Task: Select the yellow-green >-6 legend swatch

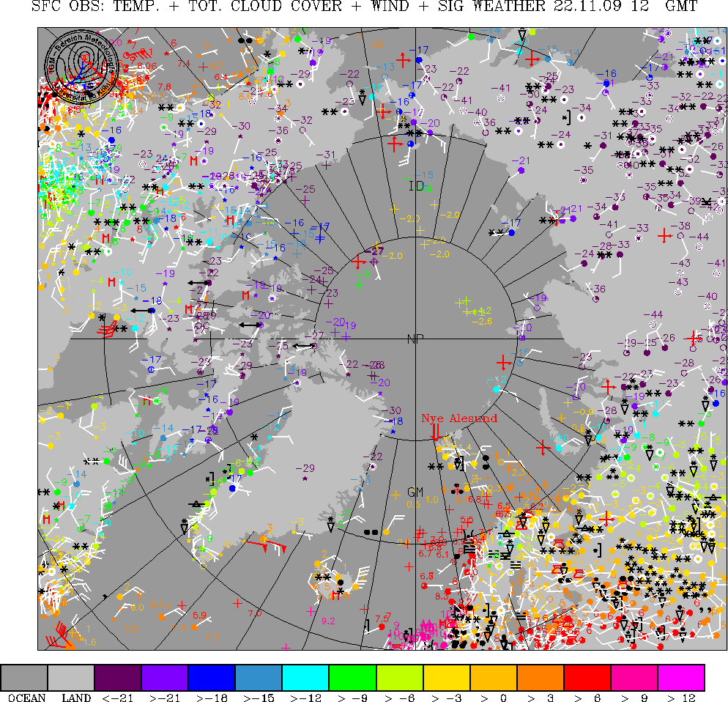Action: [399, 678]
